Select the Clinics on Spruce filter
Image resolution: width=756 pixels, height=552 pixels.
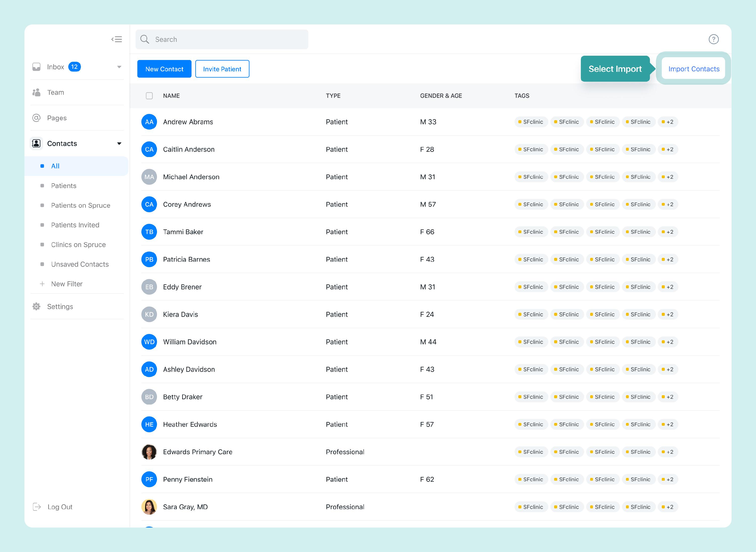pos(78,244)
